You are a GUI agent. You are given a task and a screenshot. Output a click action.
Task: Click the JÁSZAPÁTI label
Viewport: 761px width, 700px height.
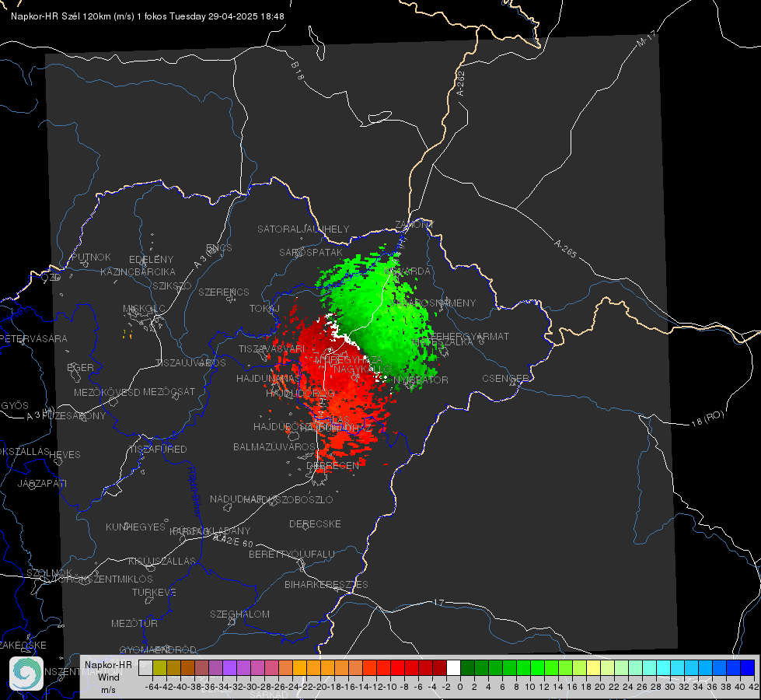(x=42, y=483)
